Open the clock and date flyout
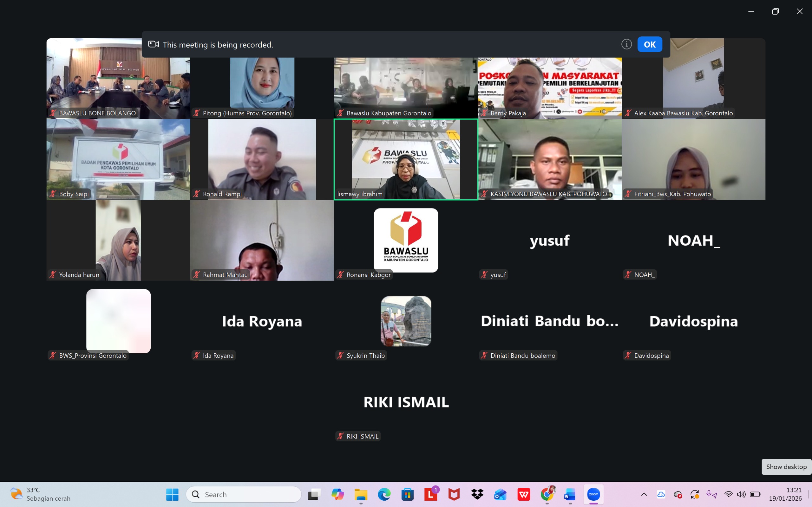The image size is (812, 507). (x=785, y=494)
